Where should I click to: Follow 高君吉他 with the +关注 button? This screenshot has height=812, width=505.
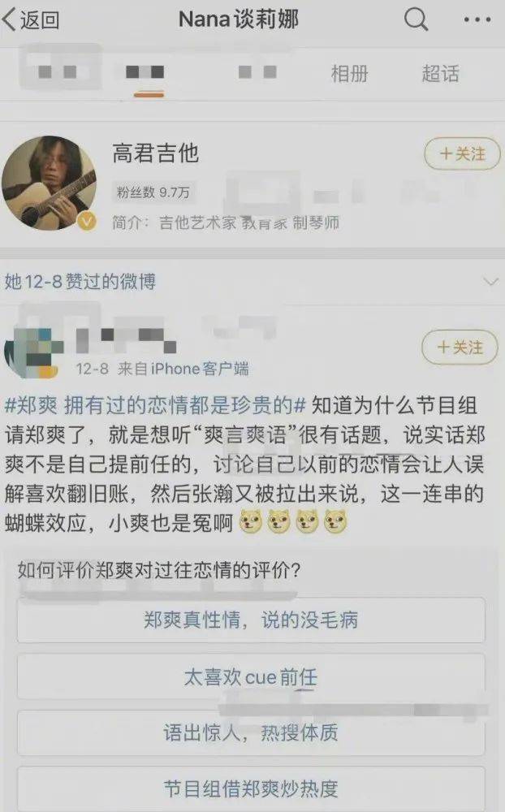point(463,153)
